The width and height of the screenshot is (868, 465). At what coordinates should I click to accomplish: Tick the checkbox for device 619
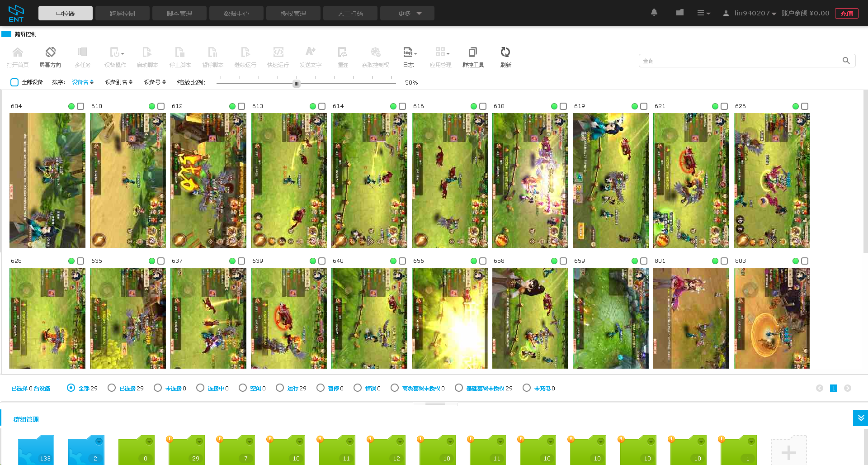tap(644, 106)
